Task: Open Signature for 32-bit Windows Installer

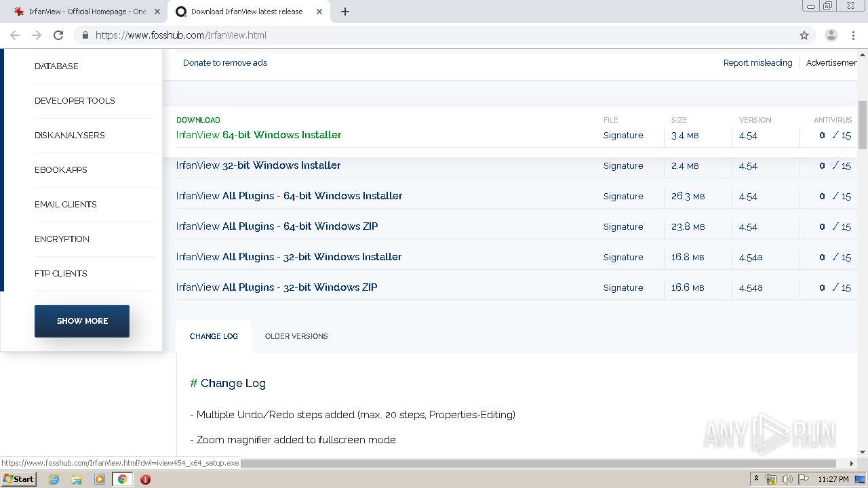Action: click(x=623, y=166)
